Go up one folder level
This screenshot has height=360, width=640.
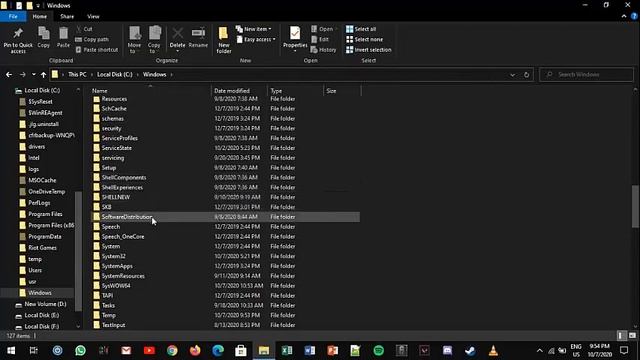(x=43, y=75)
